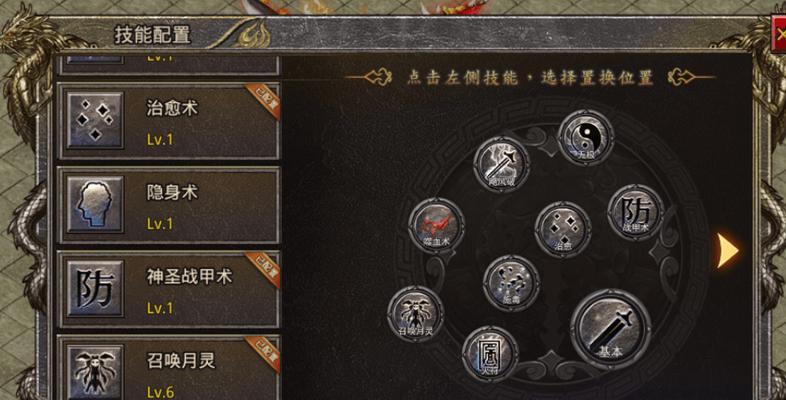Select 治愈术 in the skill list
786x400 pixels.
tap(168, 121)
